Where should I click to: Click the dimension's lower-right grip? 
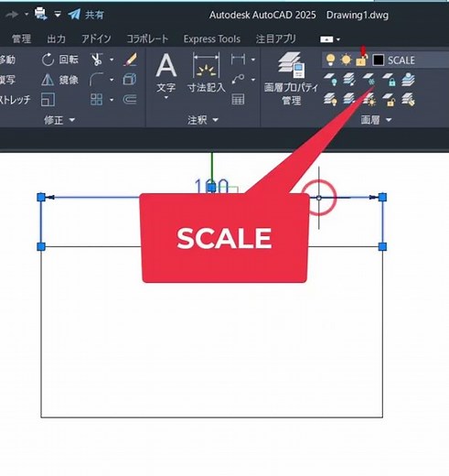[382, 246]
